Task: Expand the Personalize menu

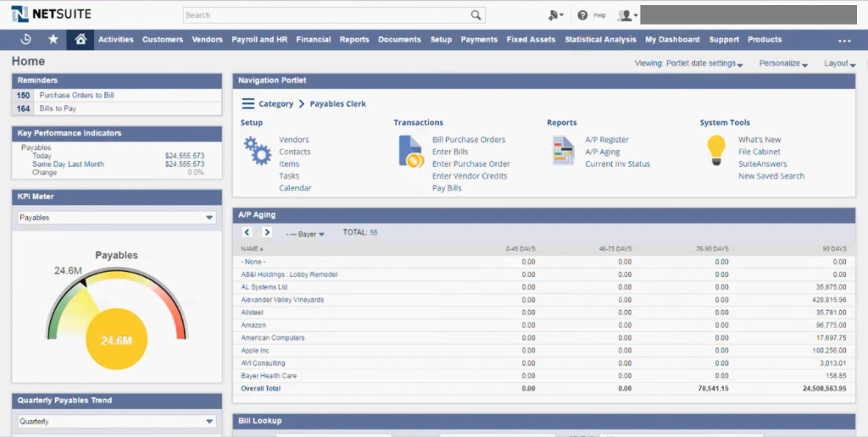Action: pos(783,64)
